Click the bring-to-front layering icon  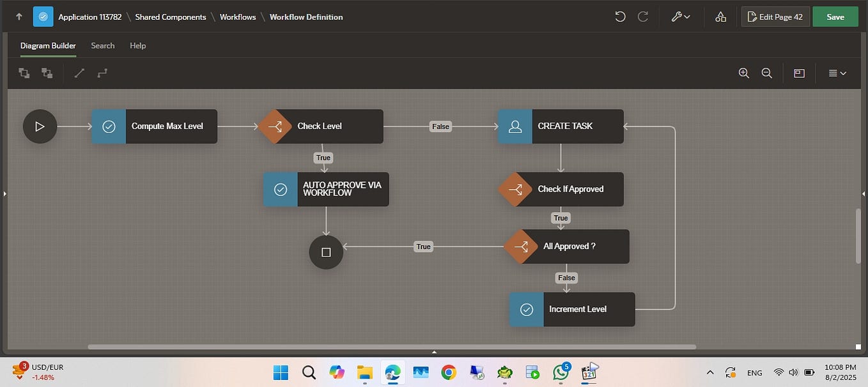click(24, 73)
